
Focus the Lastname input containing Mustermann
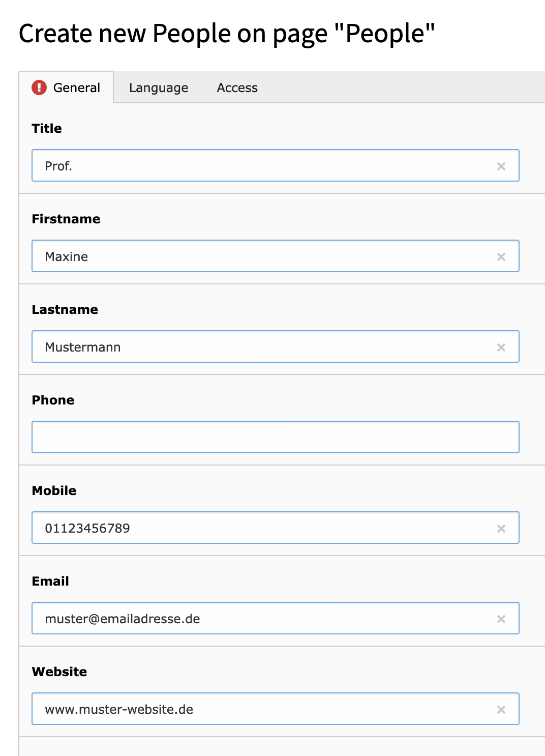point(276,346)
